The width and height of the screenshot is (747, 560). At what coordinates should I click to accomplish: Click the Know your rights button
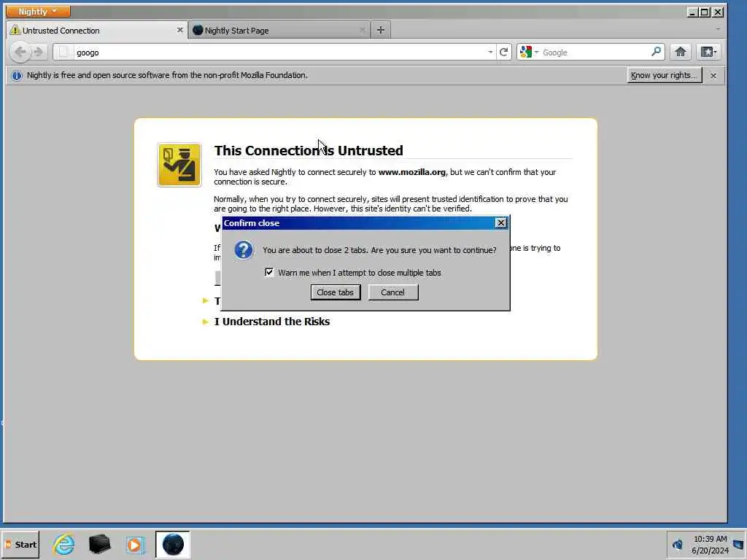(x=664, y=75)
